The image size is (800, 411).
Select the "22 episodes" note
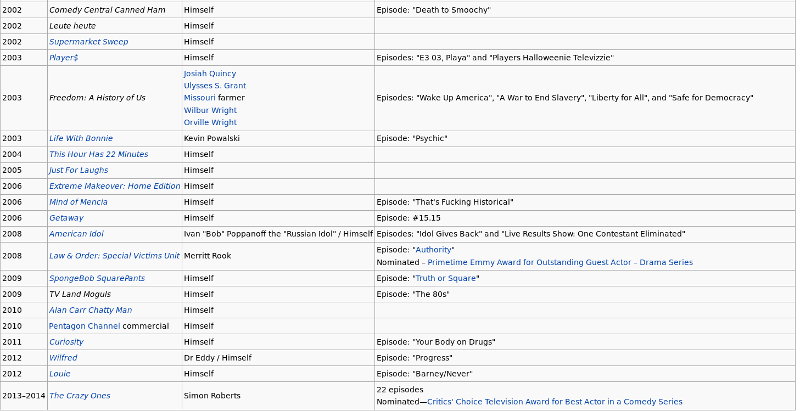(400, 390)
